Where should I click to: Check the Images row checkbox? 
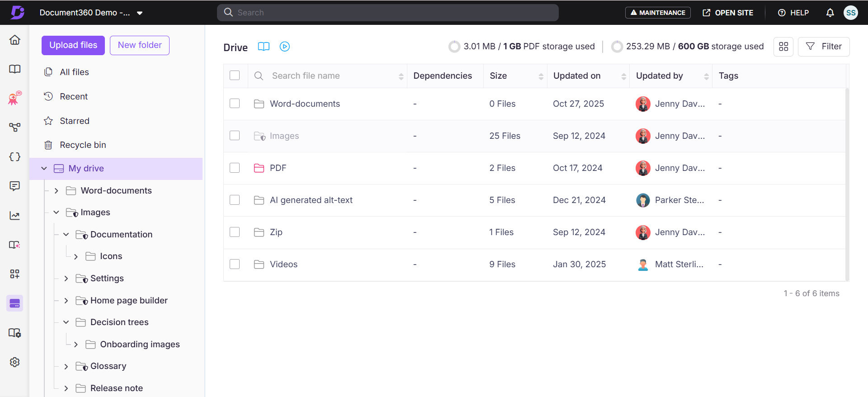click(235, 136)
